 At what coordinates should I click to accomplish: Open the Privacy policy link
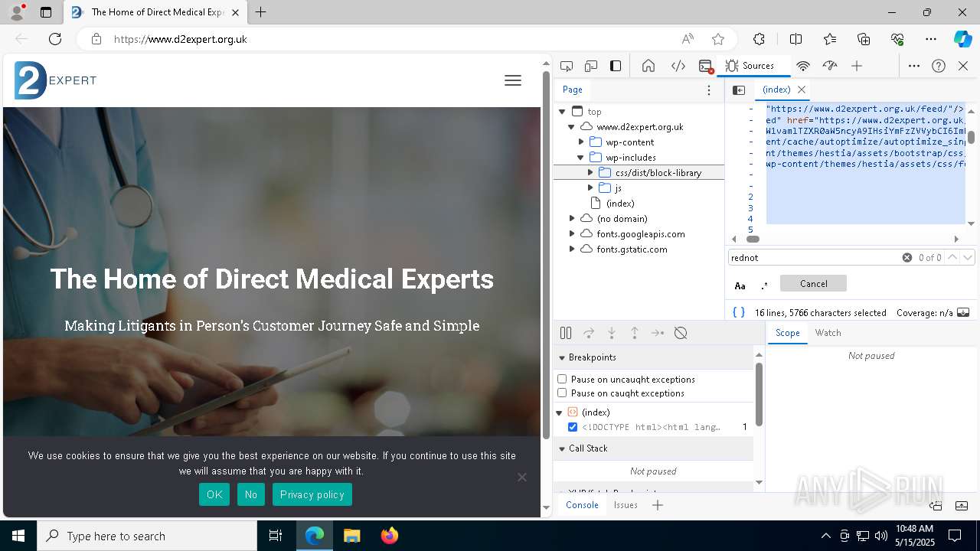coord(312,494)
